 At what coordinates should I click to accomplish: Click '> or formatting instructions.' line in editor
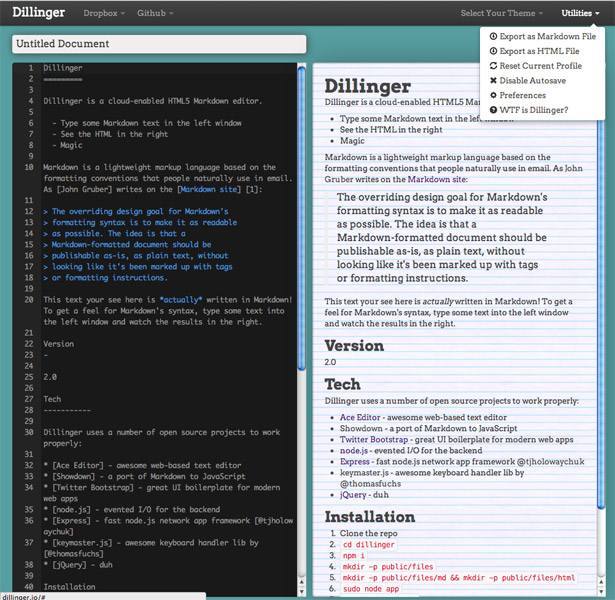click(105, 278)
